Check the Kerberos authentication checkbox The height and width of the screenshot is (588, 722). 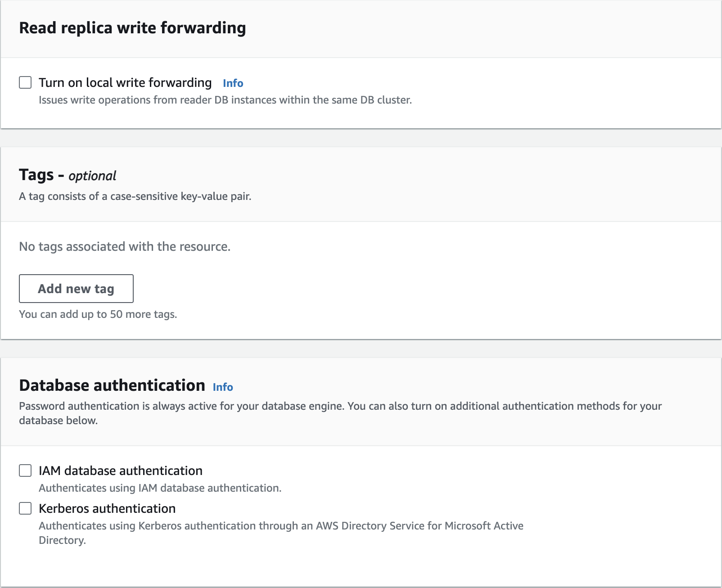point(25,508)
